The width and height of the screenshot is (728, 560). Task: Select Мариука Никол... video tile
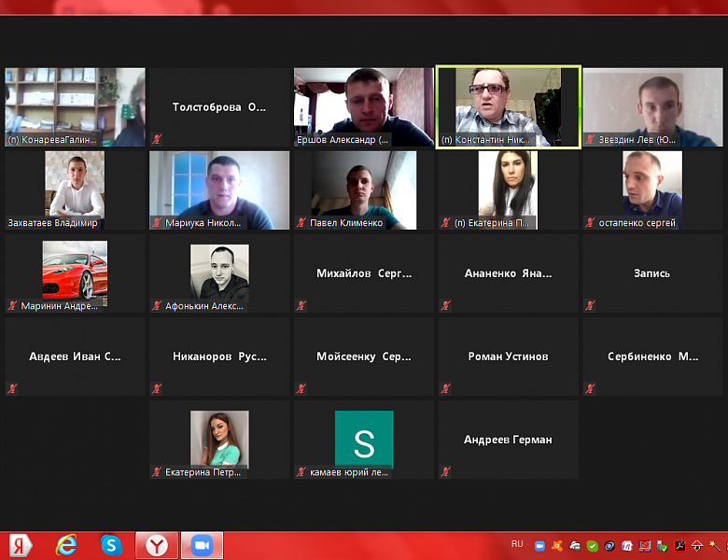pyautogui.click(x=219, y=190)
